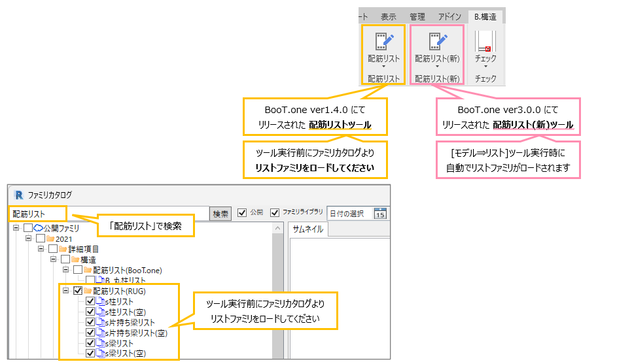Click the file icon of s柱リスト(空)

100,312
